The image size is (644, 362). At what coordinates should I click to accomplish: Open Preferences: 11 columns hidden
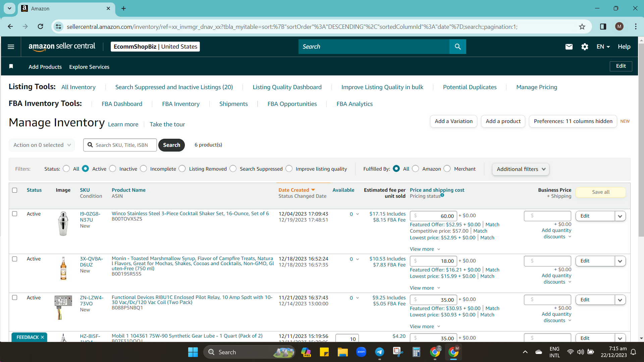[573, 121]
